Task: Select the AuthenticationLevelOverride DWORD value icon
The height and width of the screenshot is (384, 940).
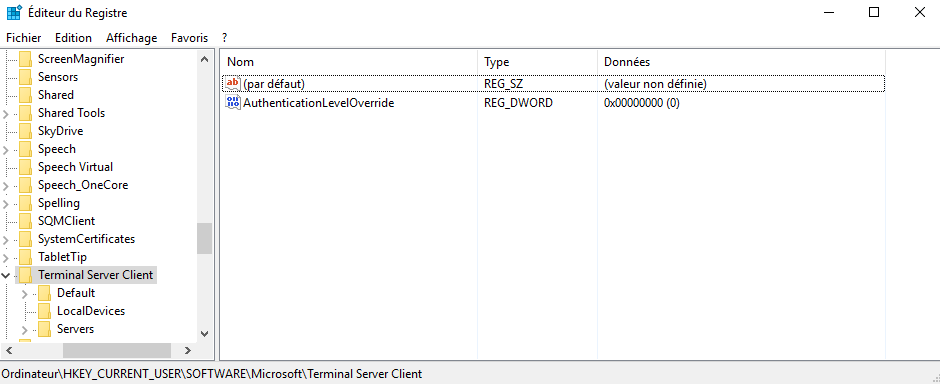Action: tap(233, 102)
